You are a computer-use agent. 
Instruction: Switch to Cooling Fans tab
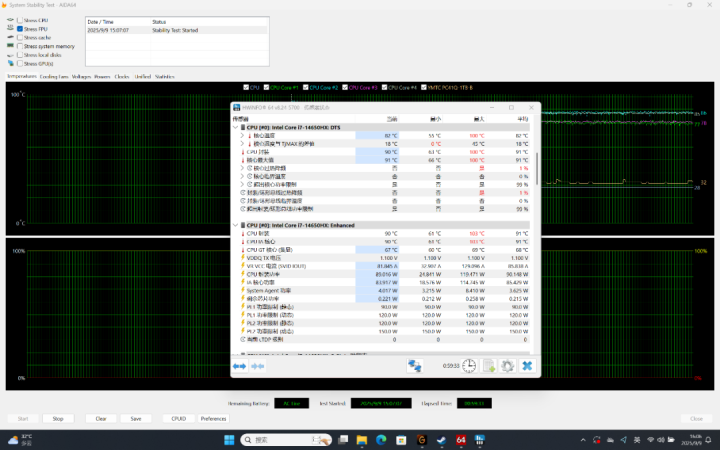pos(54,77)
